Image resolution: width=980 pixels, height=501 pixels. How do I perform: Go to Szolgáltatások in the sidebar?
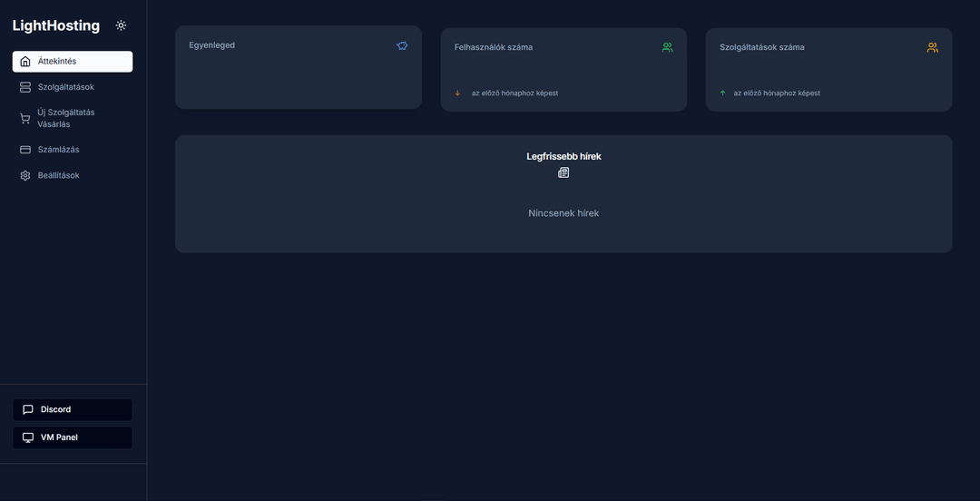tap(65, 87)
